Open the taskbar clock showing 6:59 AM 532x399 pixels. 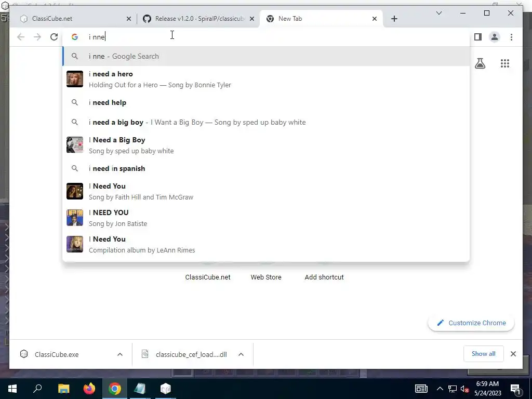pos(487,389)
